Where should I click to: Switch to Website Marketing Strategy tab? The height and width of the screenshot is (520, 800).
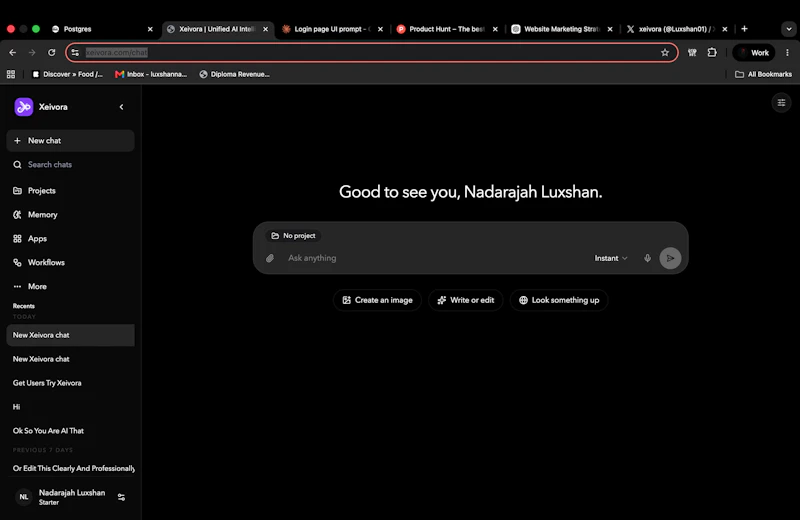tap(562, 29)
